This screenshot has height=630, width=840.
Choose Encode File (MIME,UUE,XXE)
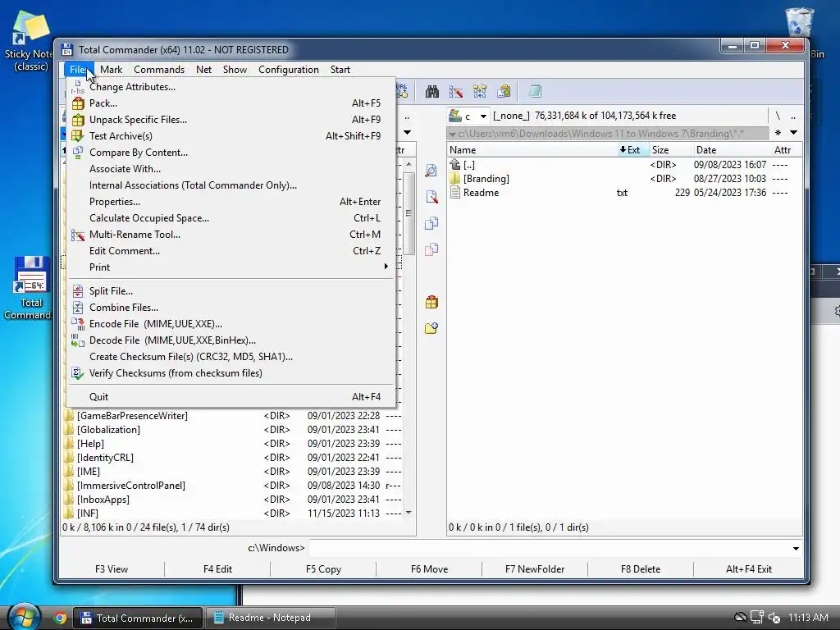231,324
